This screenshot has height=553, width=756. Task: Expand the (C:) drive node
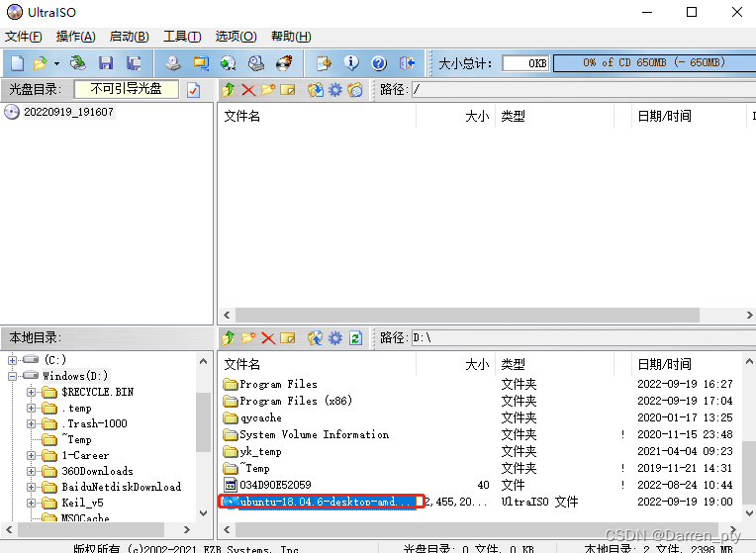coord(13,360)
